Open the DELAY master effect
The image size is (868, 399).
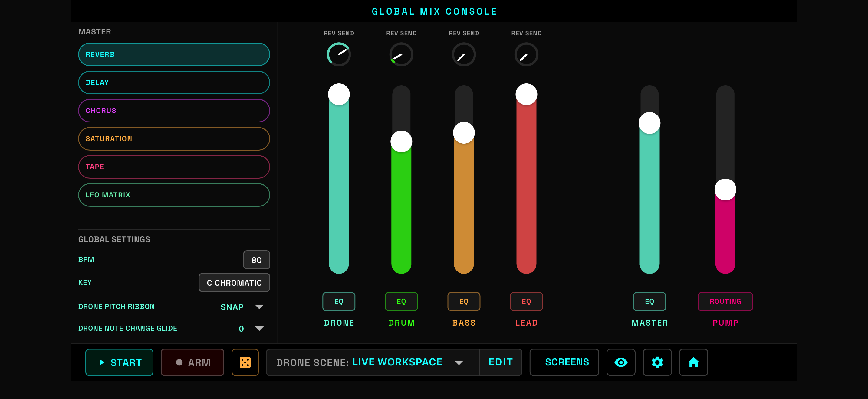point(174,83)
